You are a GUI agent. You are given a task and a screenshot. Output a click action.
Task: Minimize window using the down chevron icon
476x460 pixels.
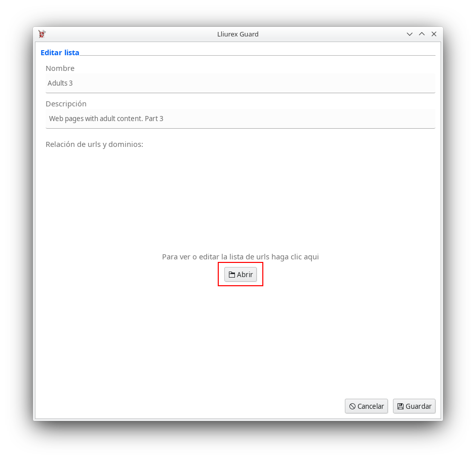tap(410, 34)
